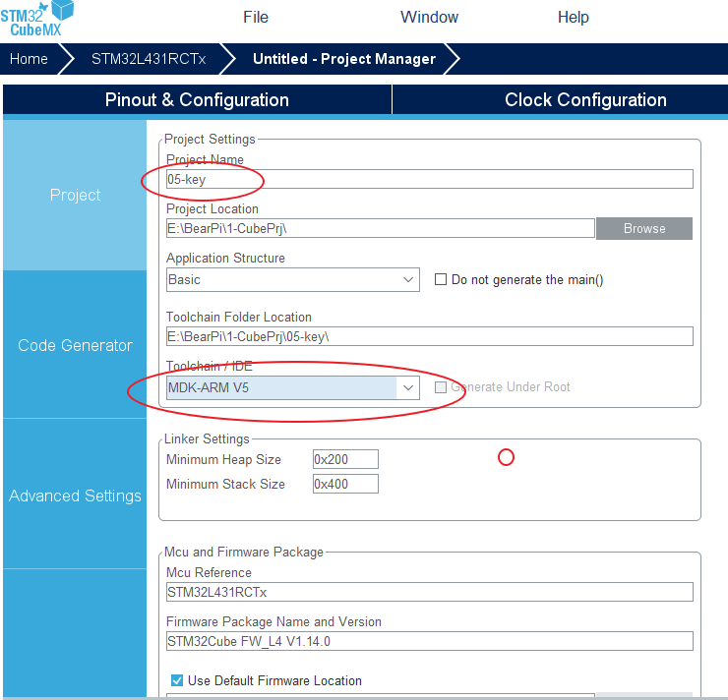
Task: Click the Mcu and Firmware Package label
Action: click(x=244, y=552)
